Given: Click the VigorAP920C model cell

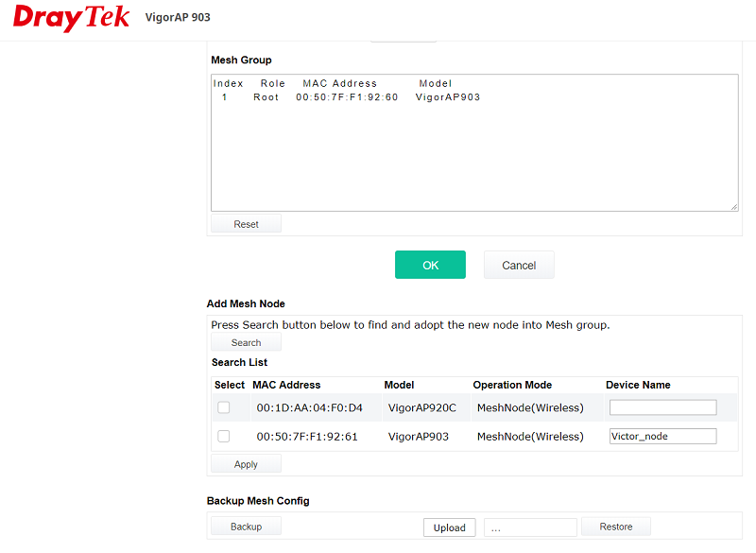Looking at the screenshot, I should pos(421,407).
